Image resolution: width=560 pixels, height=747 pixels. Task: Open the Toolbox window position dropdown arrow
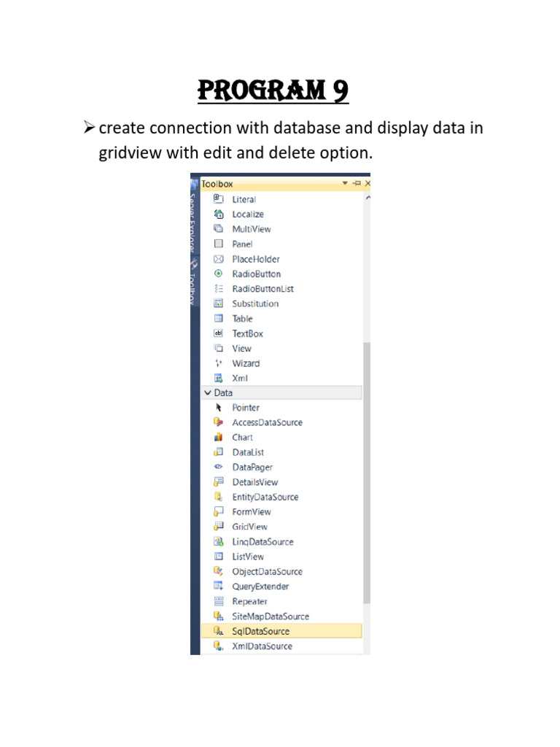pyautogui.click(x=345, y=184)
